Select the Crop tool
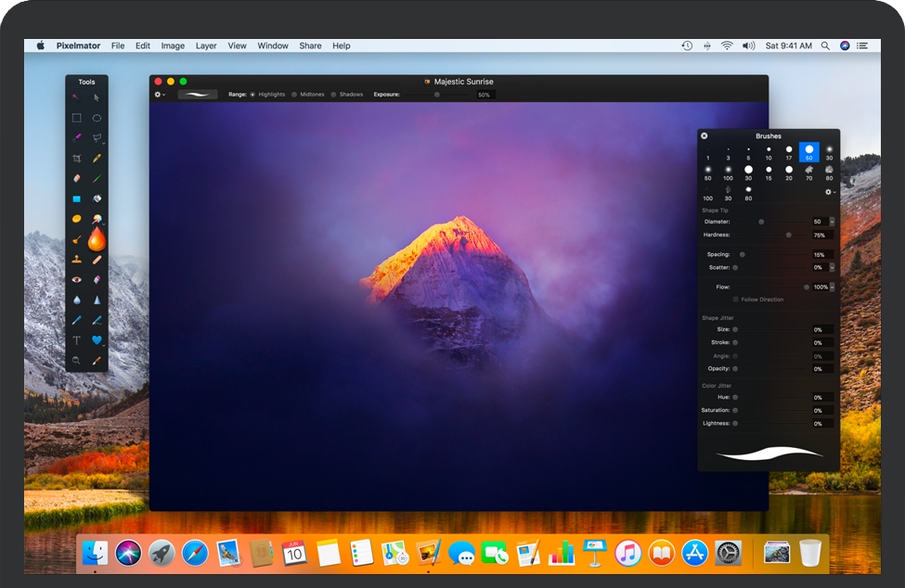This screenshot has width=905, height=588. (x=76, y=159)
